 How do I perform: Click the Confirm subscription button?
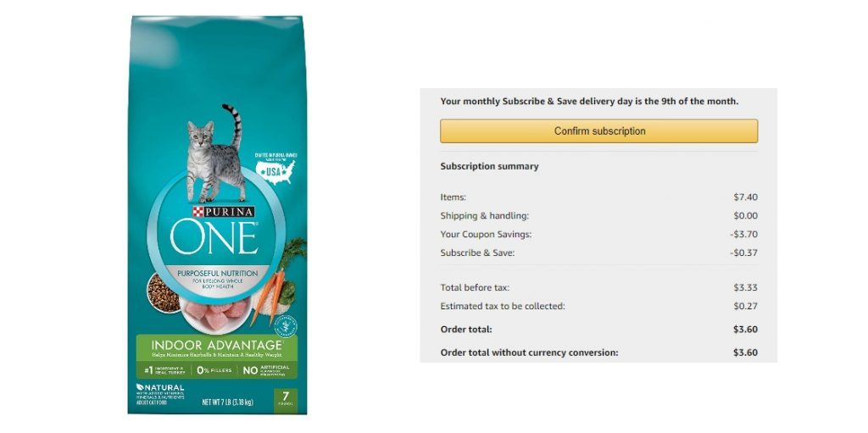[x=599, y=131]
